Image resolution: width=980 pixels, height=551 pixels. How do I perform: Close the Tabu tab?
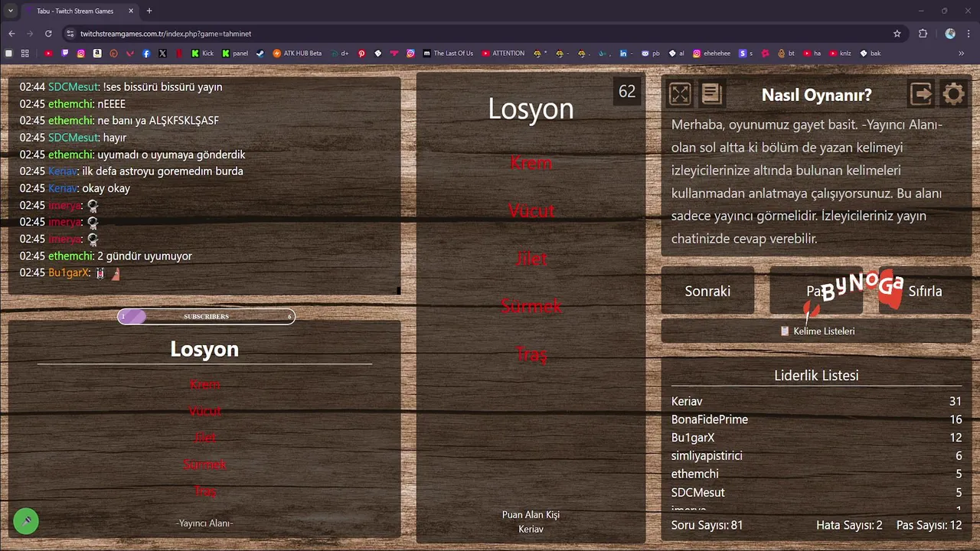131,11
